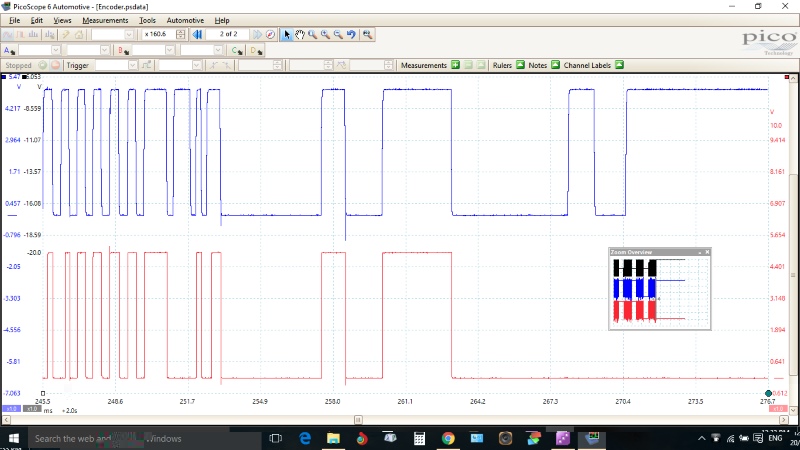
Task: Open Channel D options
Action: pos(256,50)
